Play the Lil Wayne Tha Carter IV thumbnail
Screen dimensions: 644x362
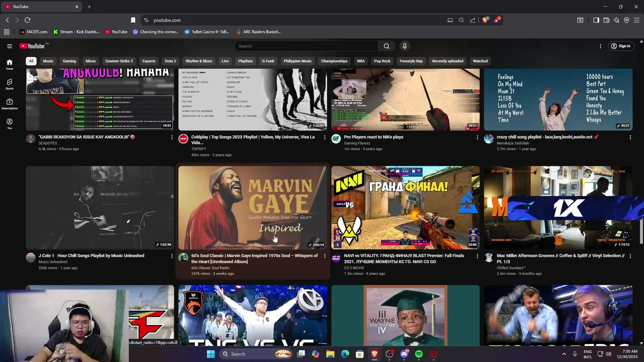[406, 315]
